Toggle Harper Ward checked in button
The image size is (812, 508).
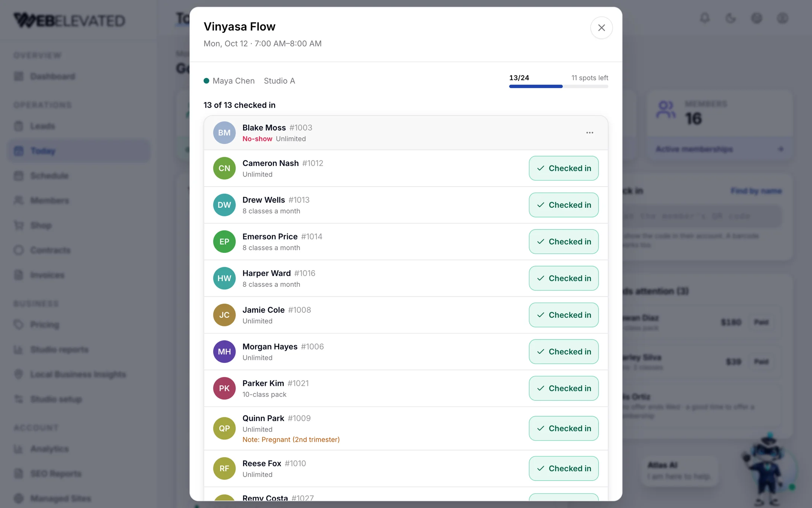point(564,278)
